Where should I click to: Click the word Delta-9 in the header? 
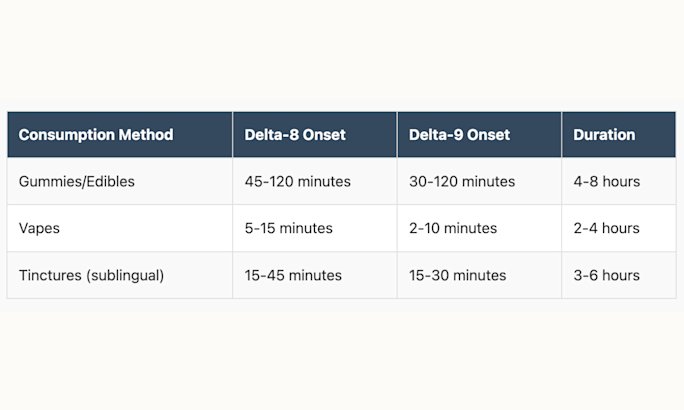coord(434,135)
